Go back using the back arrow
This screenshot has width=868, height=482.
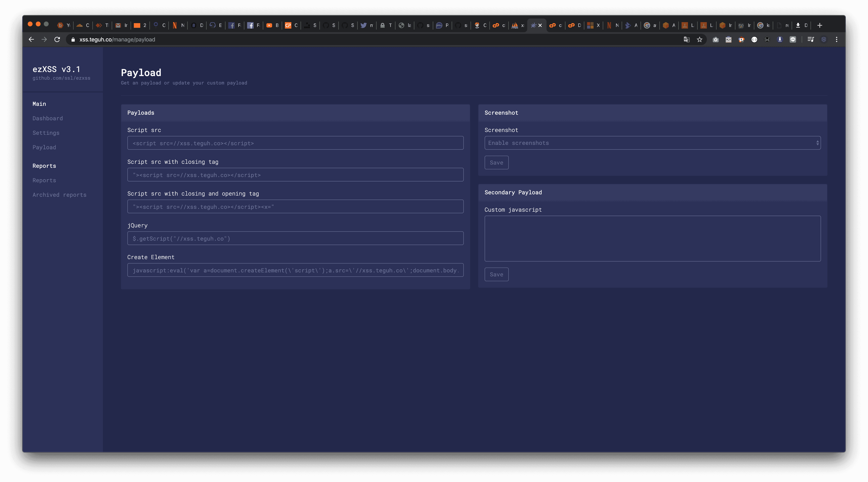(31, 39)
